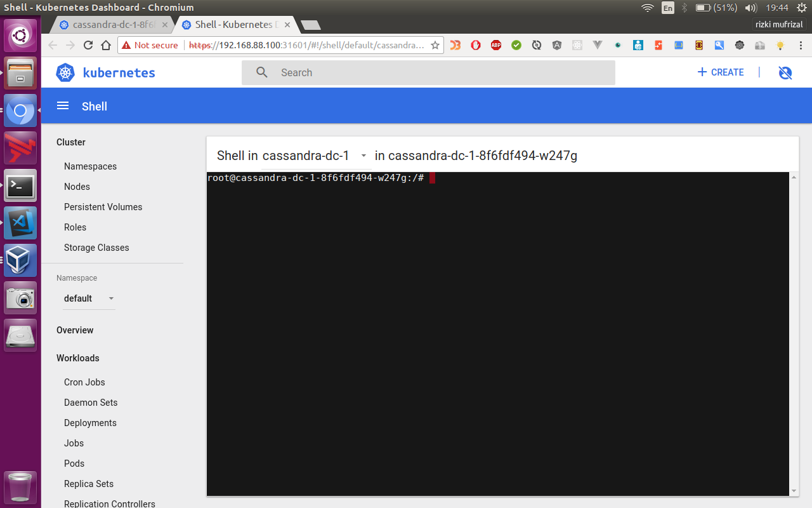Screen dimensions: 812x508
Task: Open the system power gear menu
Action: tap(801, 8)
